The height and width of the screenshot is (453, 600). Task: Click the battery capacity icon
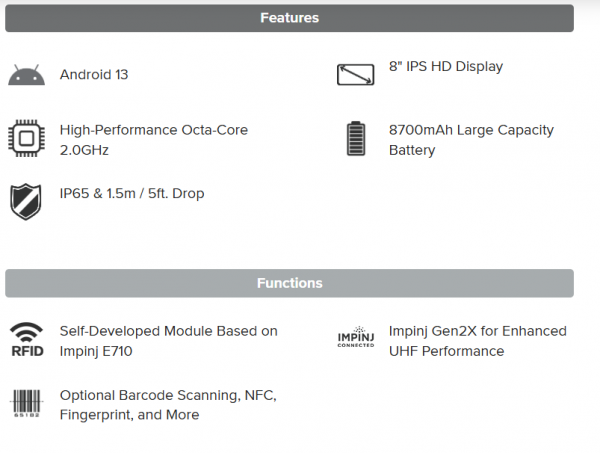pyautogui.click(x=356, y=139)
